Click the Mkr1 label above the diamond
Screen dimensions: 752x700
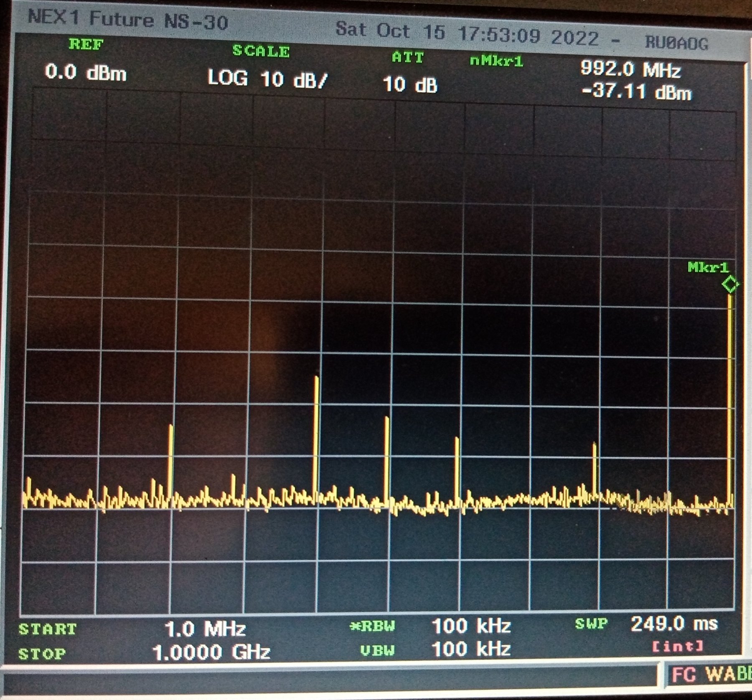[x=708, y=267]
